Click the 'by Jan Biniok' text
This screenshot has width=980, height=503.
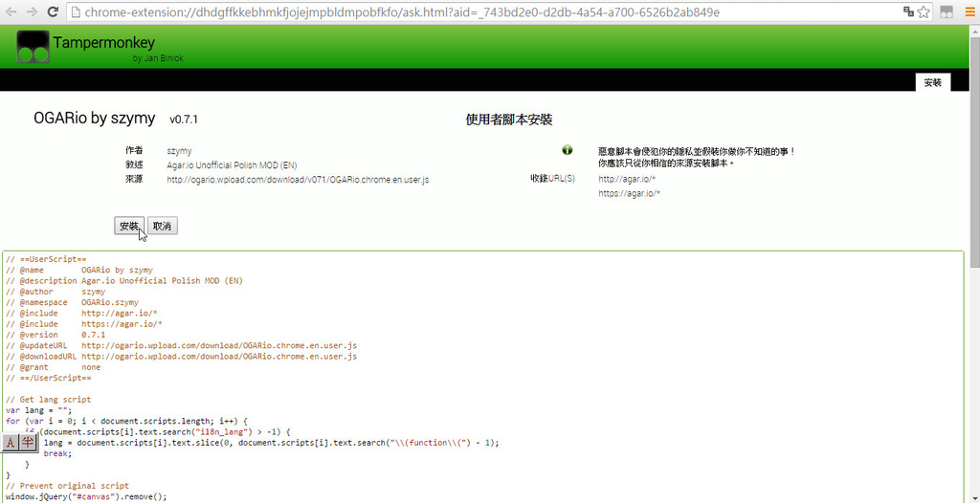[x=158, y=58]
